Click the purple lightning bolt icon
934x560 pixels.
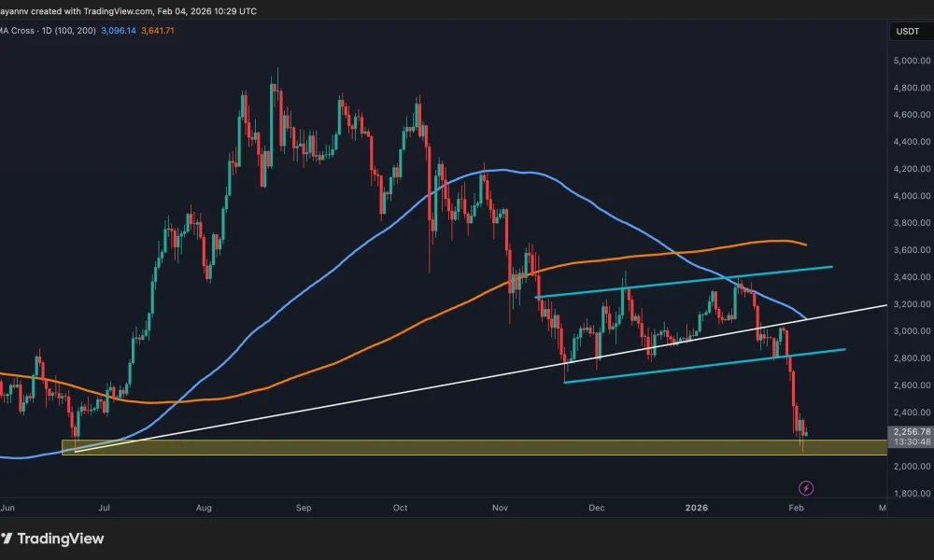[x=805, y=486]
